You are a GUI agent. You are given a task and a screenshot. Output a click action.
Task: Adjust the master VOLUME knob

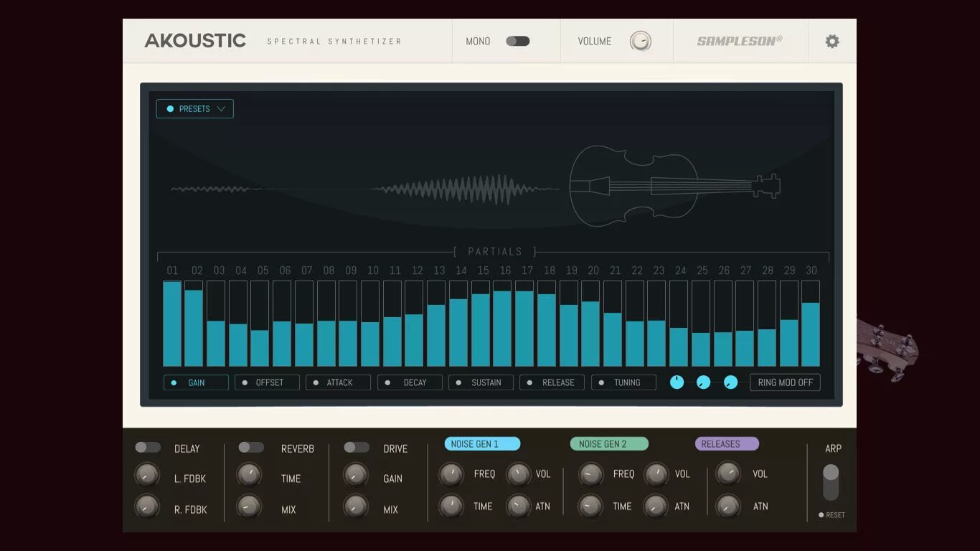coord(641,41)
